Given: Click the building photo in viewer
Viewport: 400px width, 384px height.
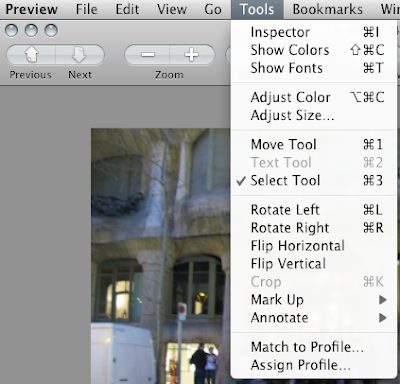Looking at the screenshot, I should click(161, 256).
